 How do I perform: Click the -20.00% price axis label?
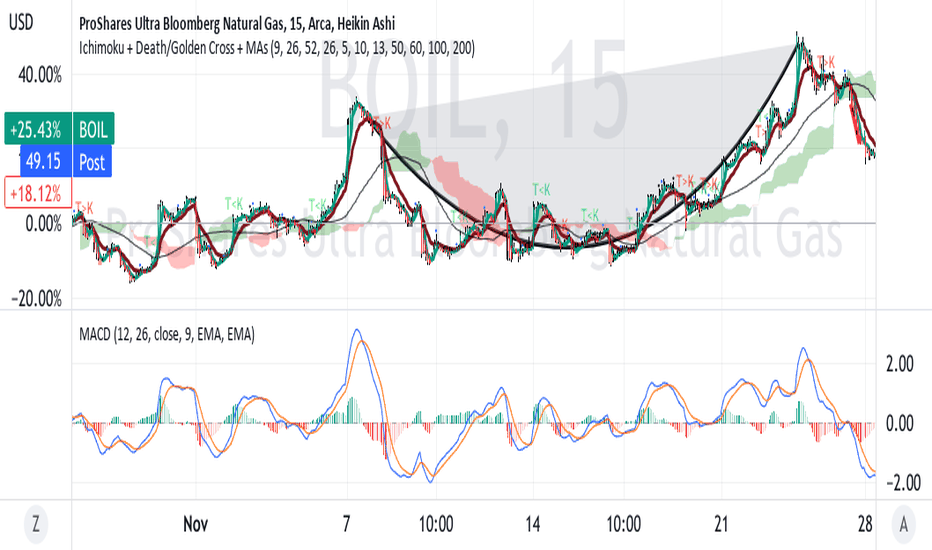click(x=37, y=298)
